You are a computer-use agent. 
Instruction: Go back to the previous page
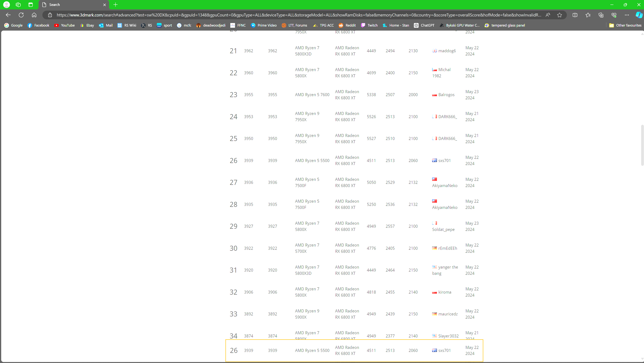click(8, 15)
